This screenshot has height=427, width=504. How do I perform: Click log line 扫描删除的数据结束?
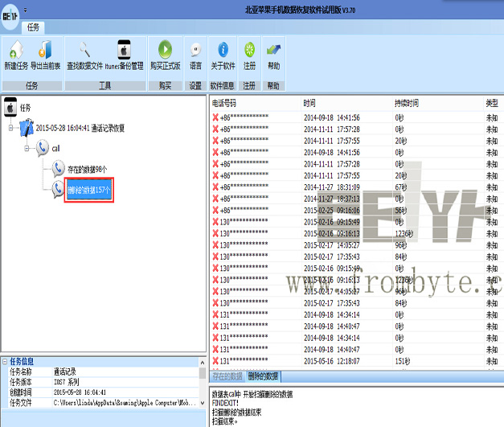point(236,413)
